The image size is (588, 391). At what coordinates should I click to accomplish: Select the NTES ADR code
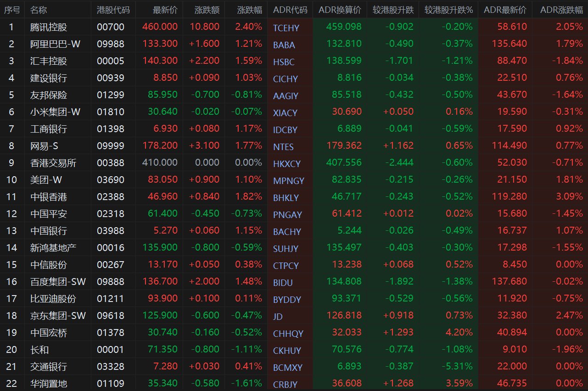(x=283, y=147)
